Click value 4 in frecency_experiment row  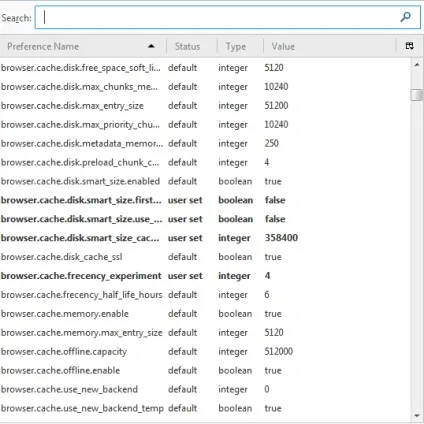[267, 276]
